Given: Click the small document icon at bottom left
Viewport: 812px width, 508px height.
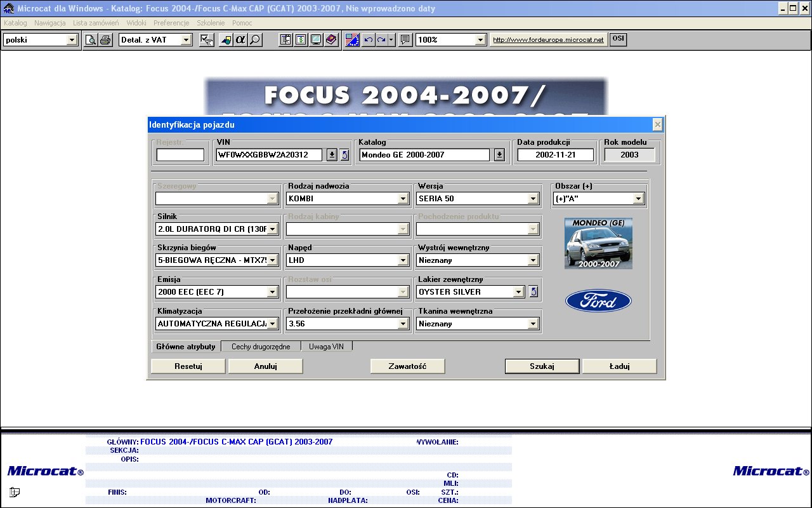Looking at the screenshot, I should pyautogui.click(x=15, y=492).
